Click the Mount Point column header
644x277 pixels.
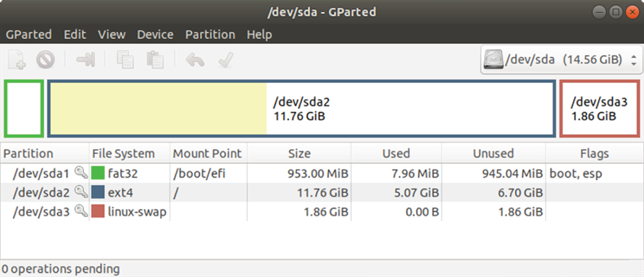pos(208,154)
